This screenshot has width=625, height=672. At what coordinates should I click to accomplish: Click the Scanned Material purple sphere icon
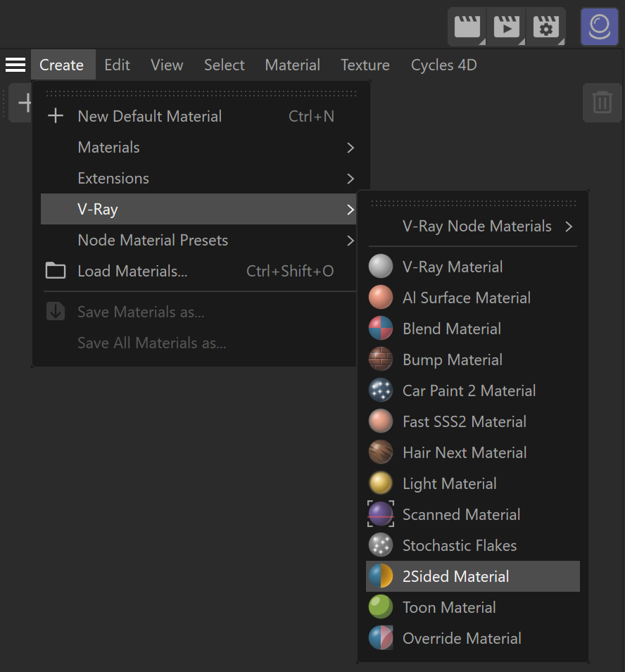pyautogui.click(x=381, y=514)
